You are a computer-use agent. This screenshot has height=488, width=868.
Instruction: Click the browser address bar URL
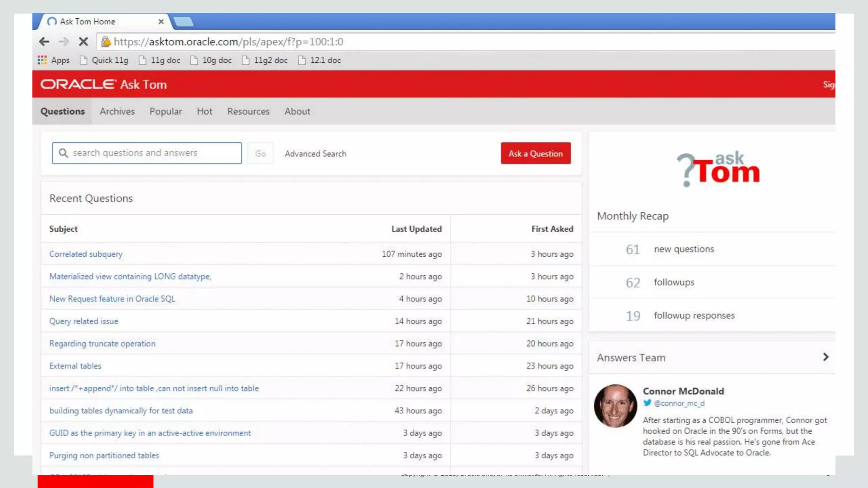pyautogui.click(x=228, y=42)
